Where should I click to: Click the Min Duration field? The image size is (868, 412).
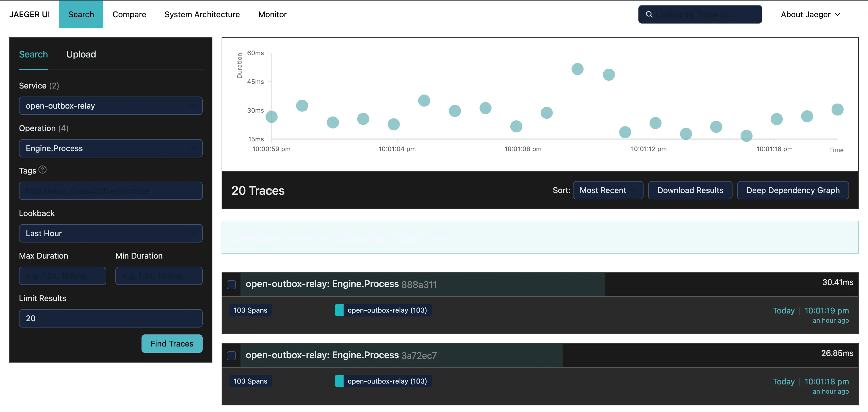159,276
